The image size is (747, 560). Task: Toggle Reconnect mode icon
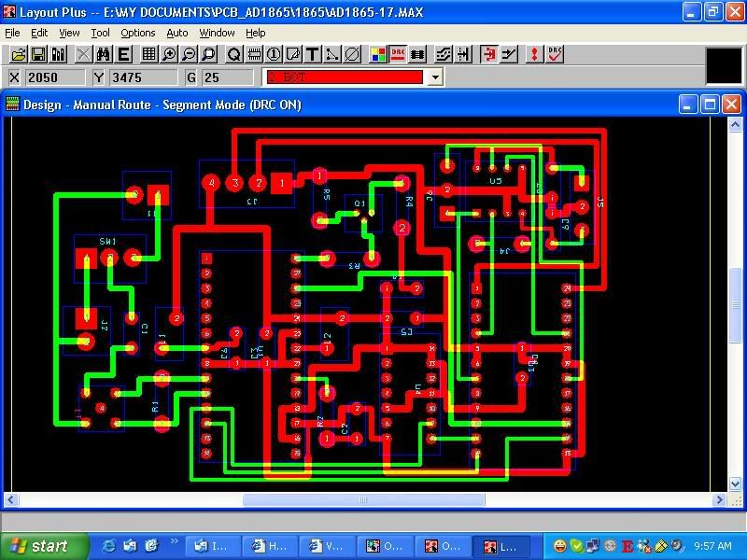click(x=417, y=54)
